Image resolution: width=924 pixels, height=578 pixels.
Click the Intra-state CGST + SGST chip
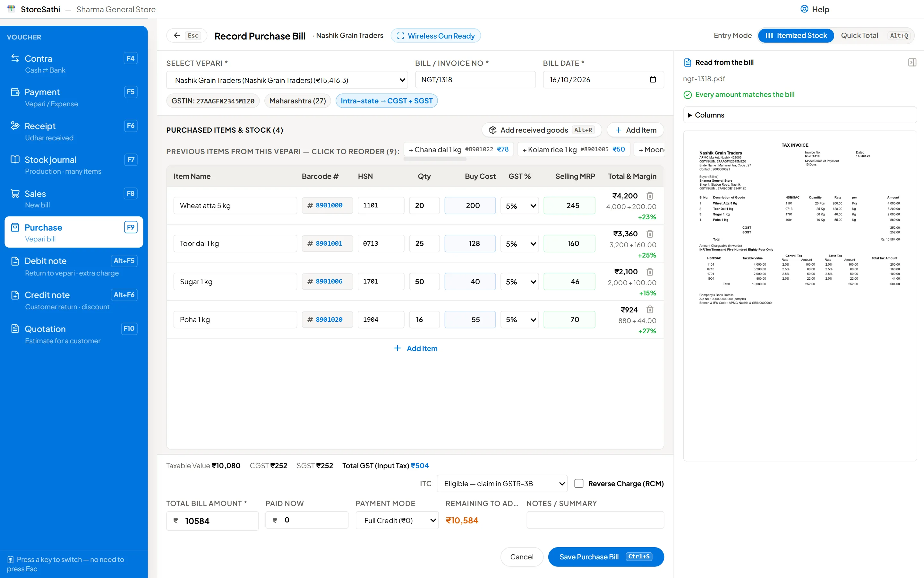pyautogui.click(x=386, y=101)
